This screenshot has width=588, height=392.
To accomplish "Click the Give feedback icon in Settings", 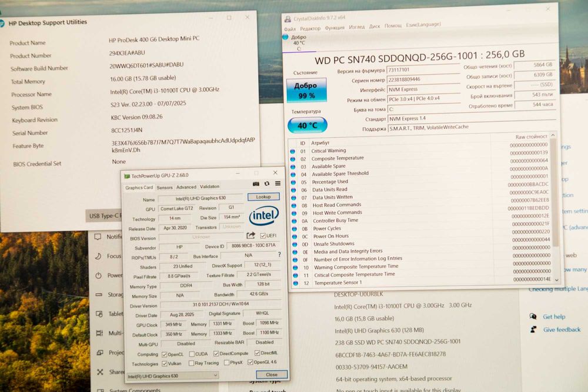I will click(x=533, y=330).
